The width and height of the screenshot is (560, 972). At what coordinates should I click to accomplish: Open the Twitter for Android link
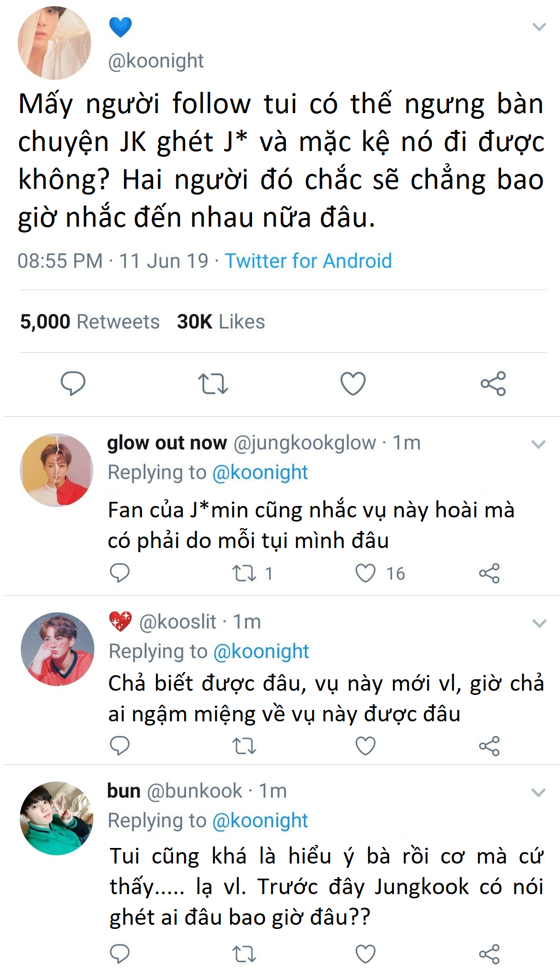point(308,261)
